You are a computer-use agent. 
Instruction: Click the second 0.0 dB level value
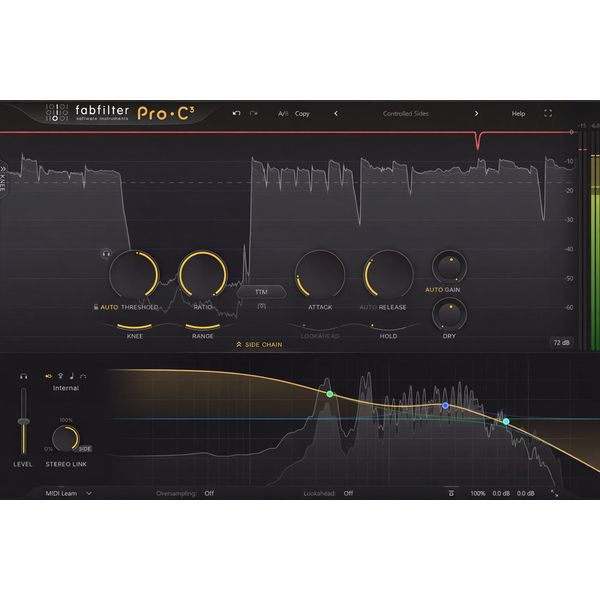pyautogui.click(x=525, y=494)
